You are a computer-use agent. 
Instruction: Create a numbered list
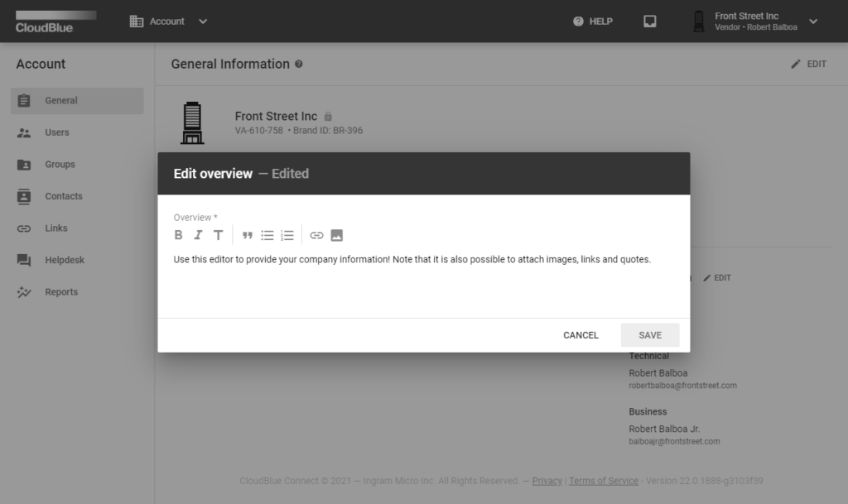pos(287,235)
